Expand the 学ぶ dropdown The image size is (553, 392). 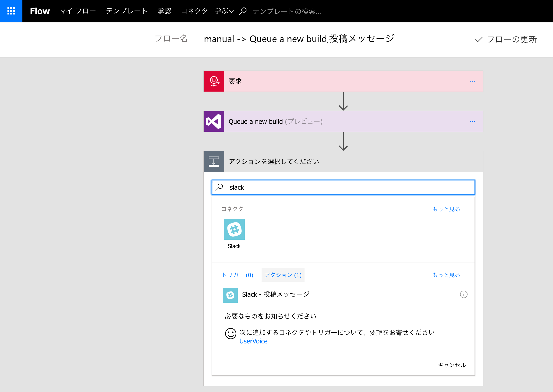pos(224,11)
